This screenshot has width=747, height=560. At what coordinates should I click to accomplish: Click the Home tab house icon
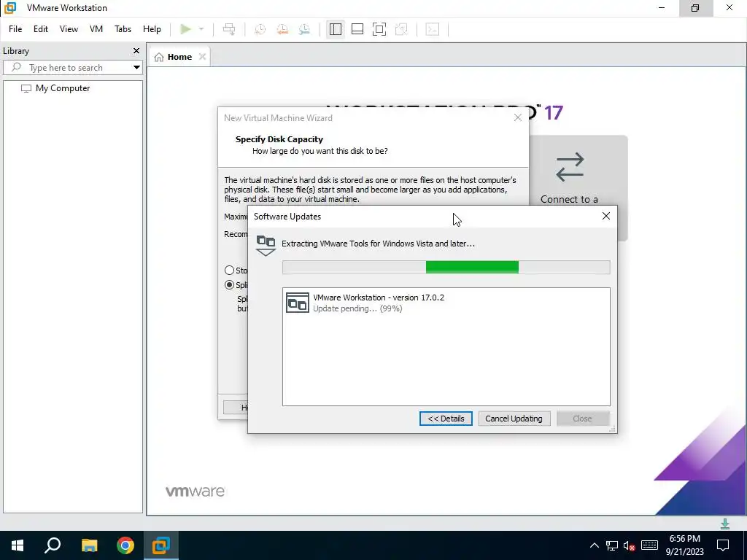click(x=159, y=57)
